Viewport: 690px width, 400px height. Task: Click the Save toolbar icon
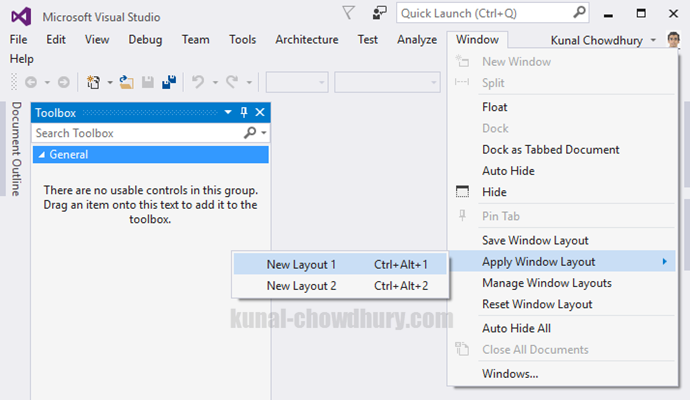click(147, 82)
